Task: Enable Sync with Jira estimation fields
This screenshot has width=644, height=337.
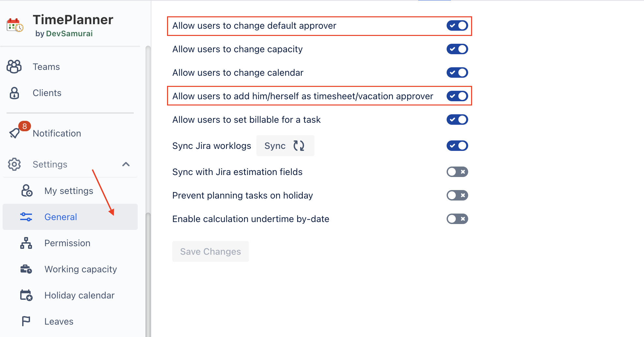Action: (x=457, y=172)
